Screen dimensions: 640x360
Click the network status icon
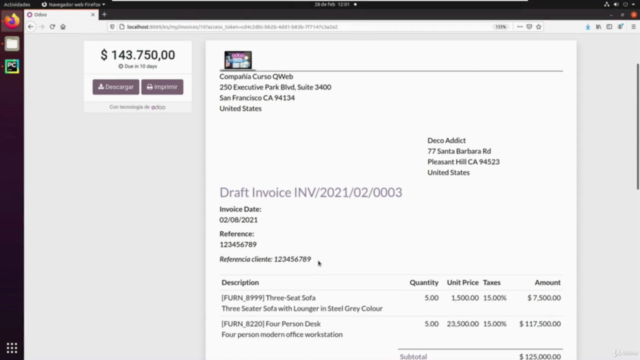click(x=607, y=4)
